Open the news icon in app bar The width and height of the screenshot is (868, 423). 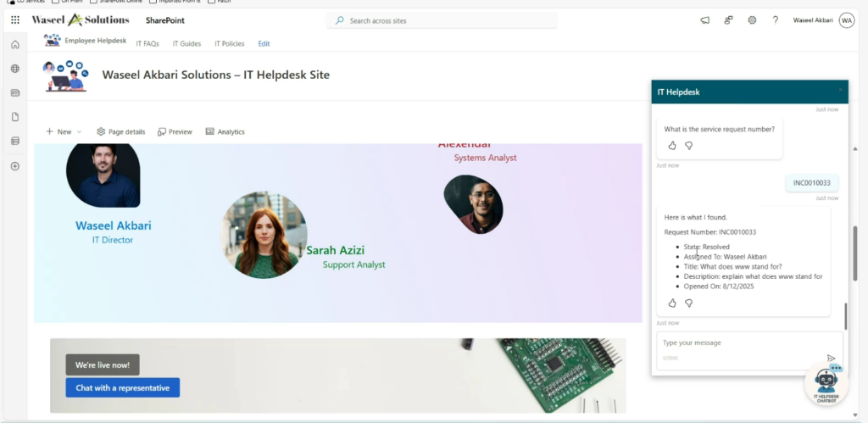[15, 93]
